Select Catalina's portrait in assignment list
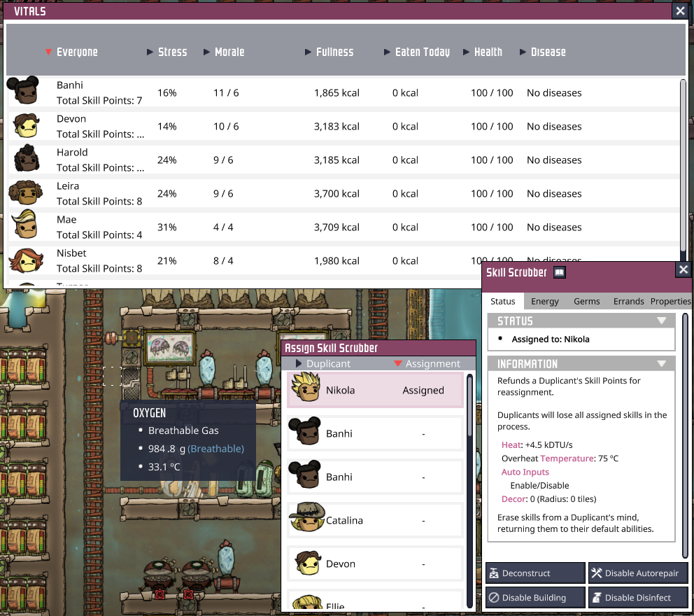Image resolution: width=694 pixels, height=616 pixels. pos(305,520)
